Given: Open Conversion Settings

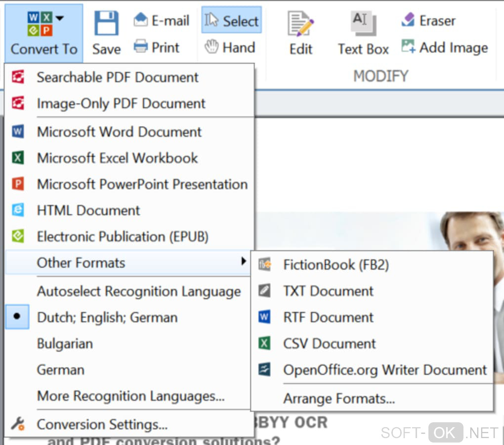Looking at the screenshot, I should pos(102,424).
